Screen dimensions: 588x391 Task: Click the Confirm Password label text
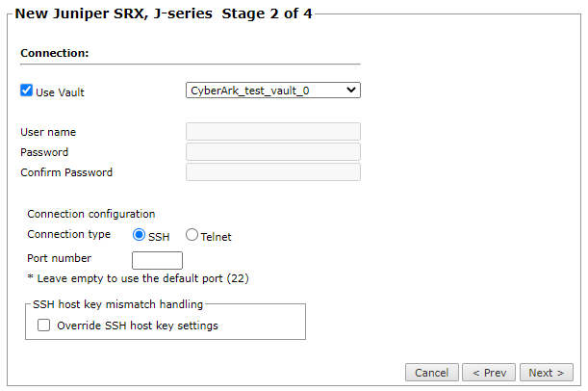point(66,172)
